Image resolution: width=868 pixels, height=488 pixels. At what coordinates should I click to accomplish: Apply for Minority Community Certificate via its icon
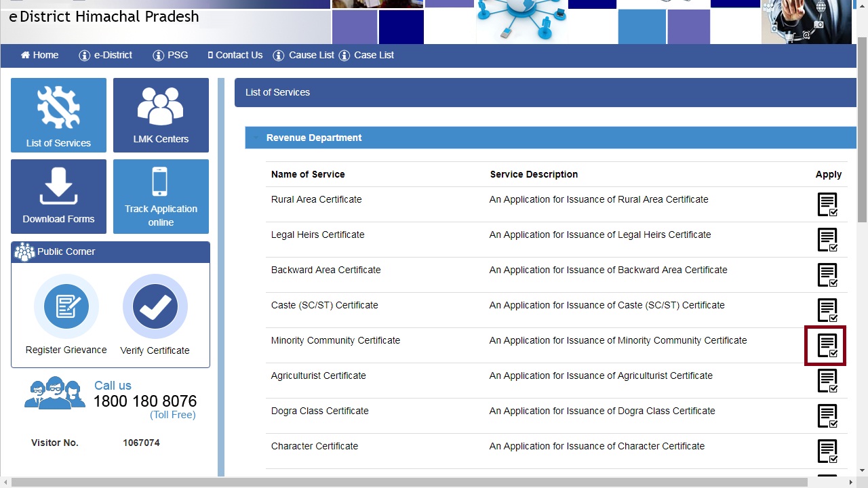(x=826, y=345)
